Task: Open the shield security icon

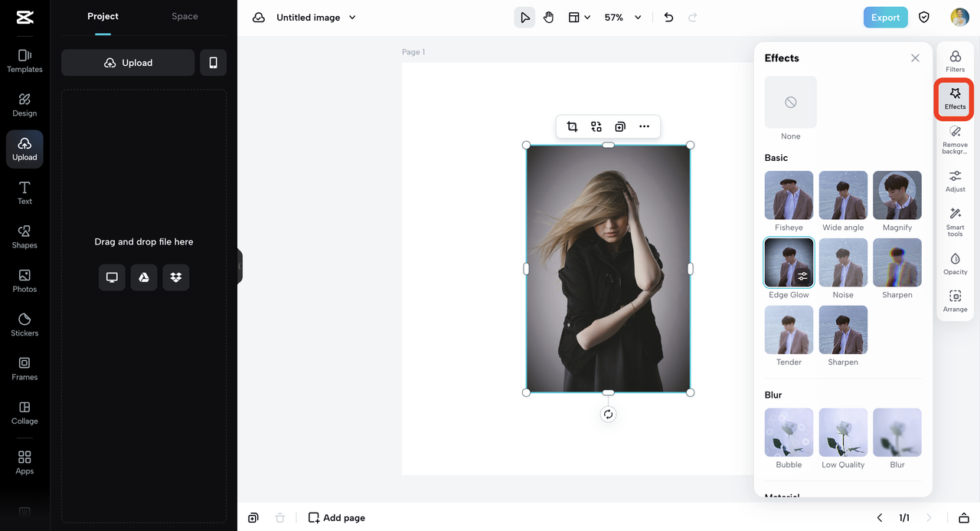Action: (x=924, y=18)
